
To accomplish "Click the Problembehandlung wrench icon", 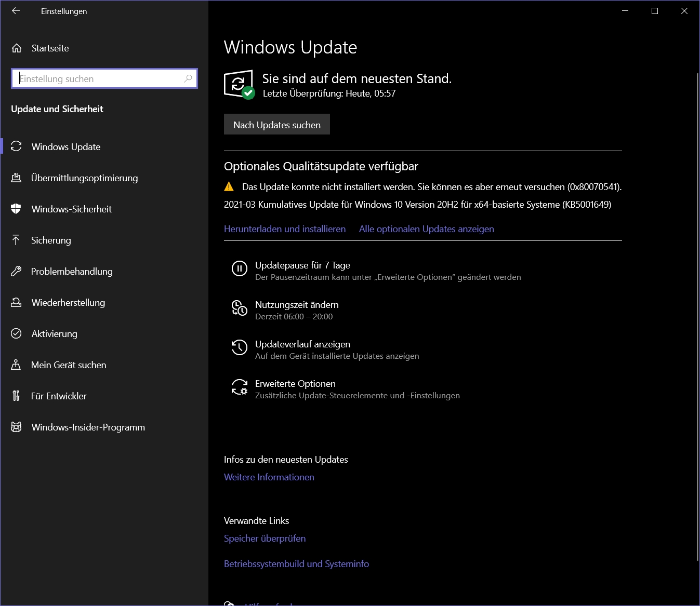I will pyautogui.click(x=16, y=271).
